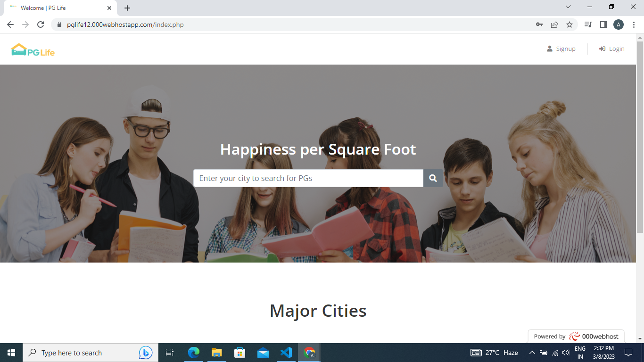This screenshot has width=644, height=362.
Task: Bookmark this page with the star icon
Action: 570,24
